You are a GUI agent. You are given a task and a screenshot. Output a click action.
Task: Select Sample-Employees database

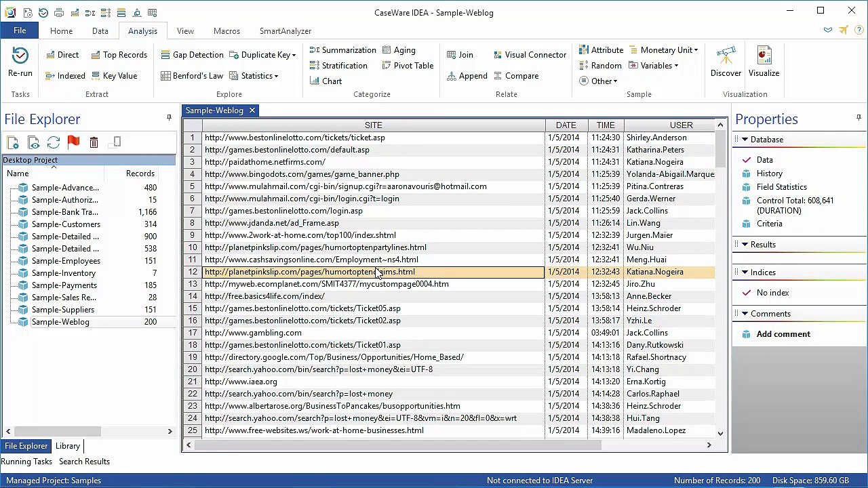pyautogui.click(x=66, y=261)
